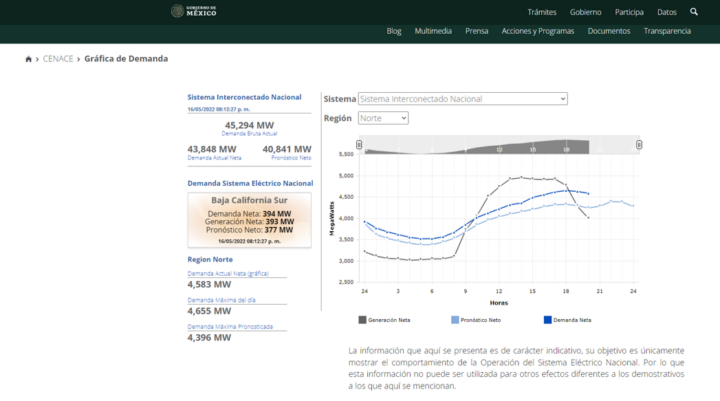Toggle the Demanda Neta legend marker

point(548,320)
